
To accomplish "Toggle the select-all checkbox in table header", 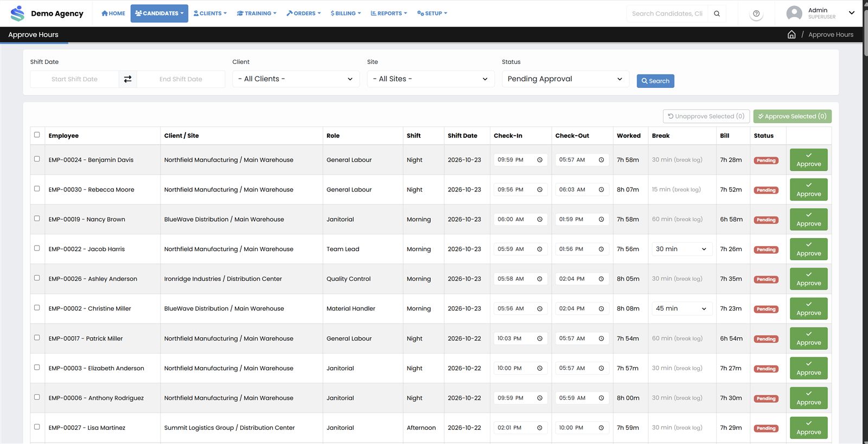I will [37, 135].
